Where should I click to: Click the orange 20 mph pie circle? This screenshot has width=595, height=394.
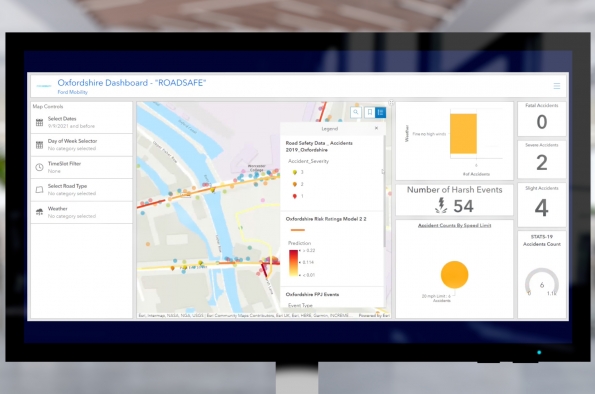click(x=454, y=274)
